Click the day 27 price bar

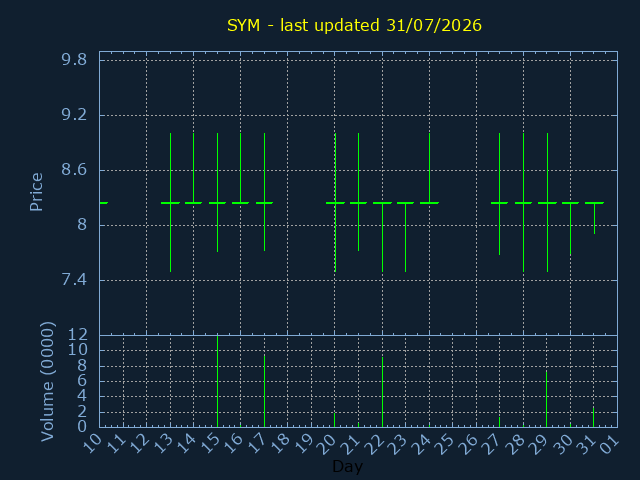[x=499, y=194]
